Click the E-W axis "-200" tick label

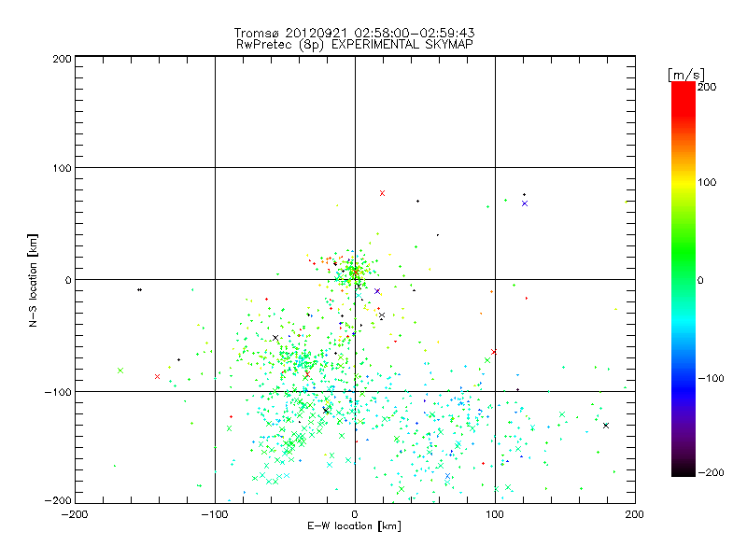click(x=75, y=514)
